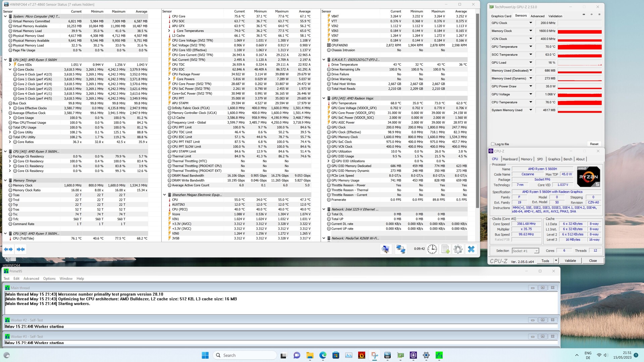This screenshot has width=644, height=362.
Task: Open Memory Clock sensor dropdown in GPU-Z
Action: (531, 31)
